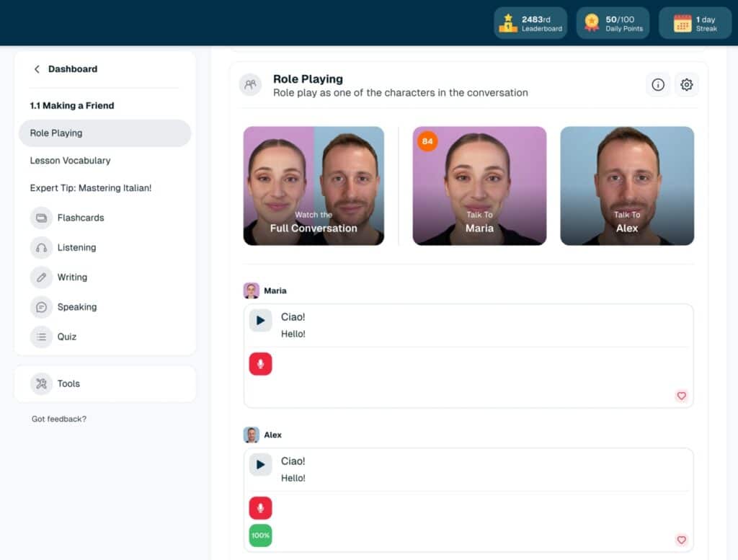Open the Writing pencil icon
738x560 pixels.
coord(42,277)
